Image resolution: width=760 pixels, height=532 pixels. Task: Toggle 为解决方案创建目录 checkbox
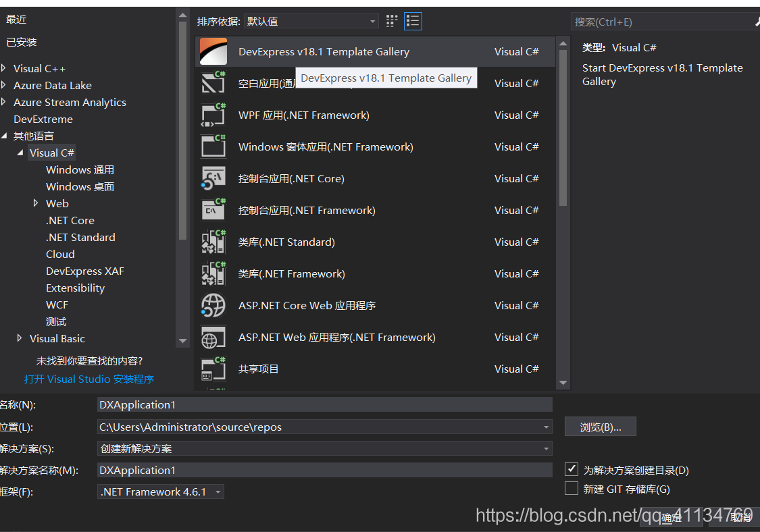click(572, 469)
